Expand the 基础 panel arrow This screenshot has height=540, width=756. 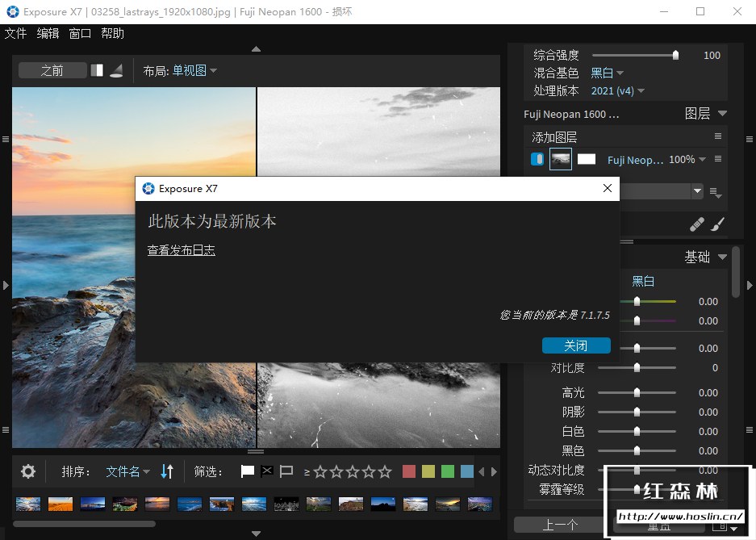[722, 257]
